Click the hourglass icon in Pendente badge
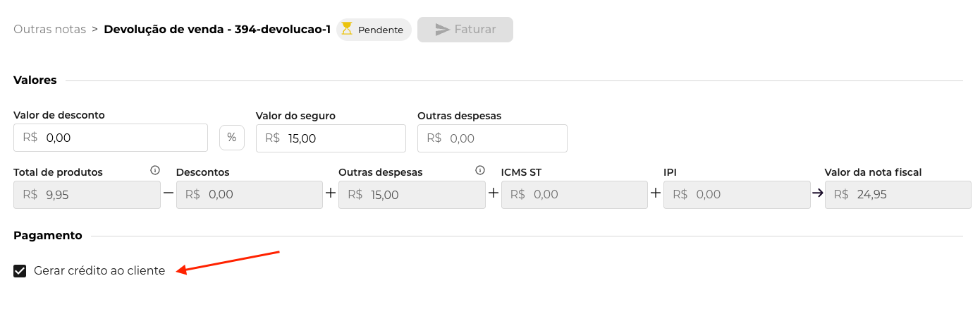 (347, 29)
